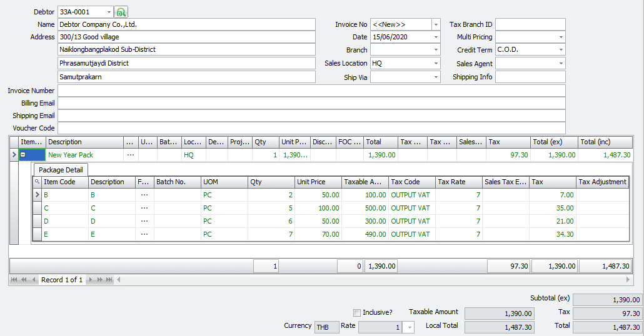Click previous record arrow in navigator
The width and height of the screenshot is (644, 336).
[x=34, y=280]
